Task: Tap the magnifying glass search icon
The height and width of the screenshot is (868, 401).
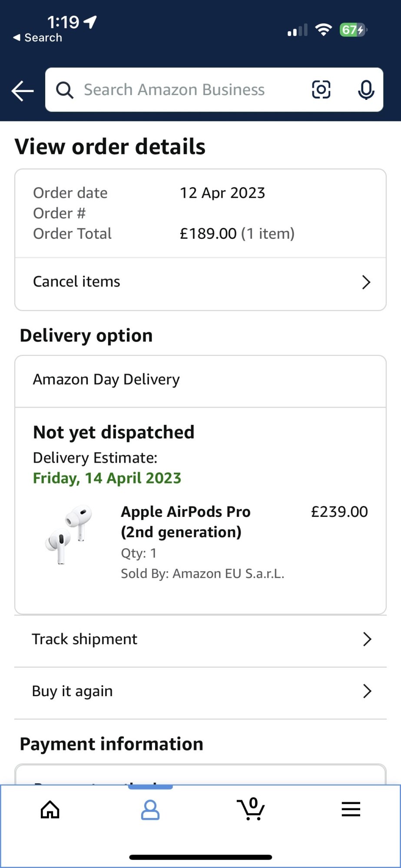Action: (x=65, y=90)
